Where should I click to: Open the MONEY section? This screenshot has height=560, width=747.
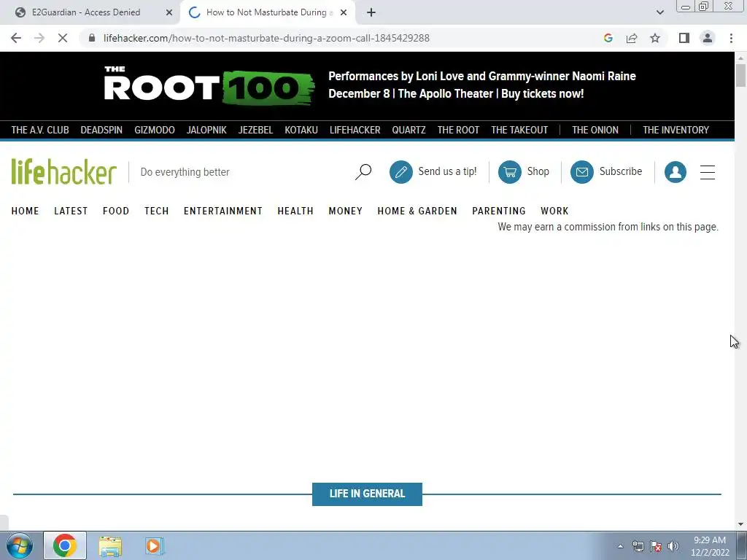345,211
